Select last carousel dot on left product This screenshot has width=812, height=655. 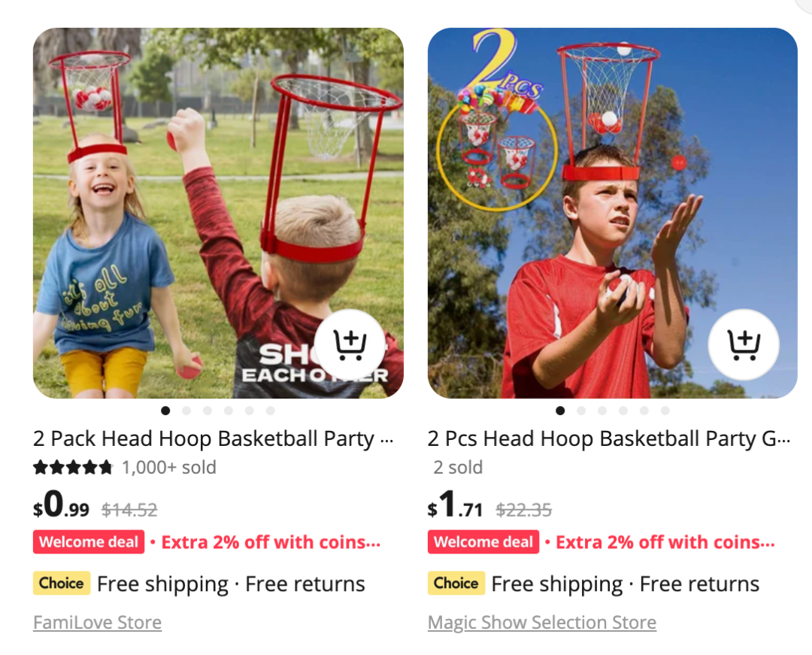[x=271, y=411]
